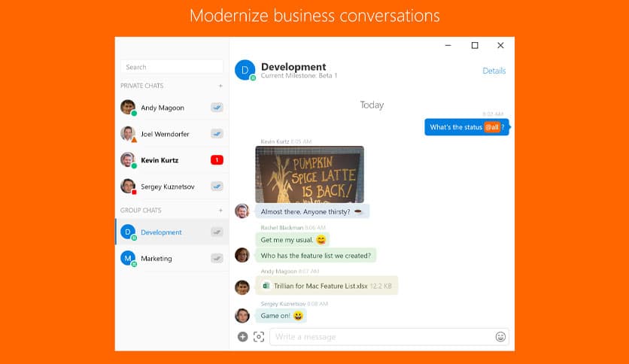
Task: Open Joel Werndorfer conversation
Action: (165, 134)
